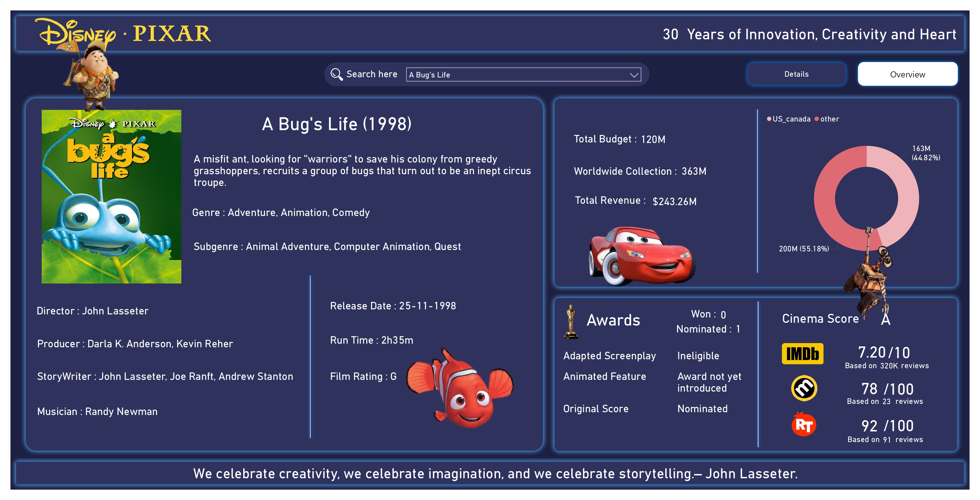
Task: Click the Nemo clownfish image
Action: (460, 389)
